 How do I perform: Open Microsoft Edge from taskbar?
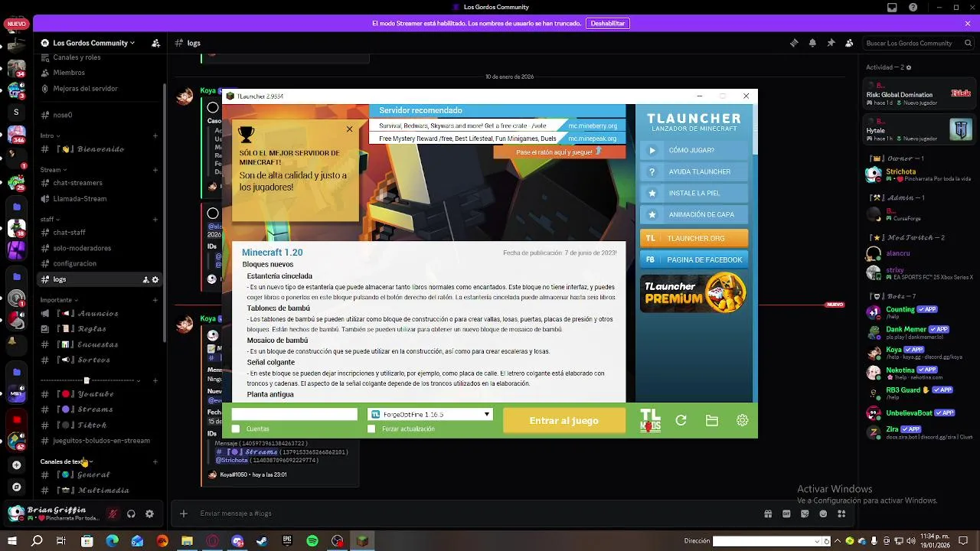point(113,541)
